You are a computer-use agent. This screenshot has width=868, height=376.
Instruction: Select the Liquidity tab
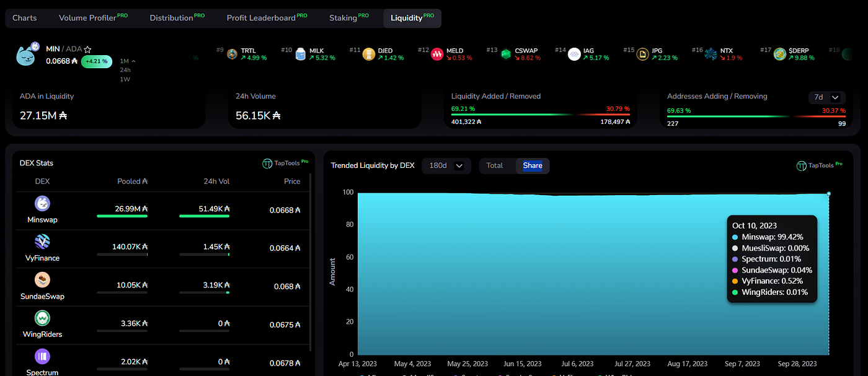(412, 18)
